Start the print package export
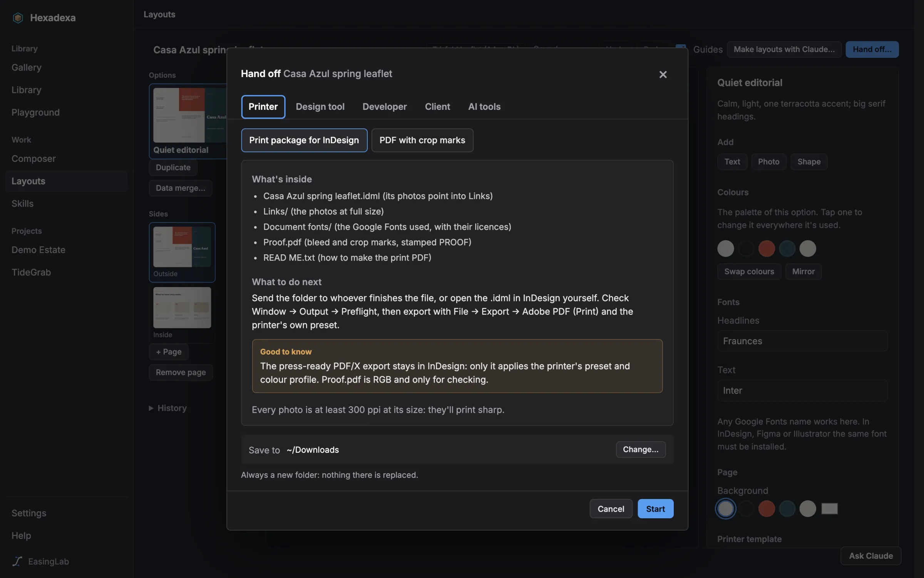Screen dimensions: 924x578 coord(655,509)
